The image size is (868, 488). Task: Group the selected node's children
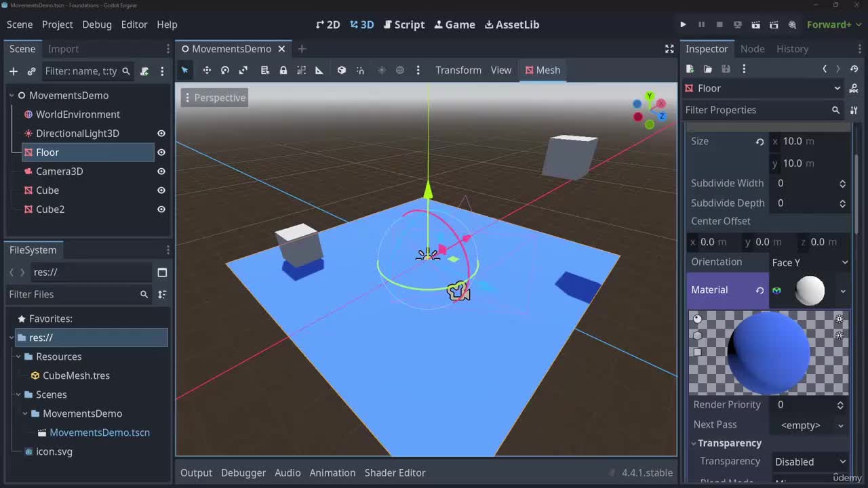pos(302,70)
